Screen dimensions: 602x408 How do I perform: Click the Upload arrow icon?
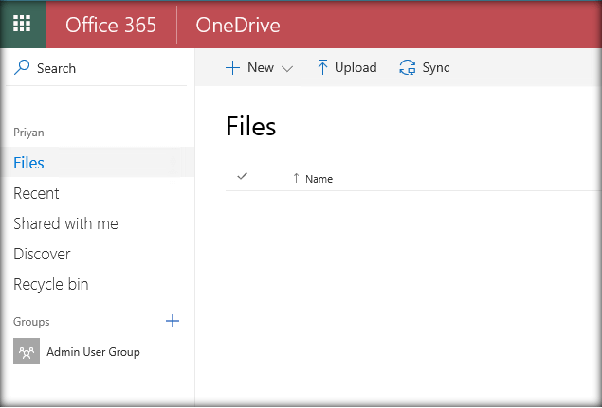pyautogui.click(x=322, y=68)
